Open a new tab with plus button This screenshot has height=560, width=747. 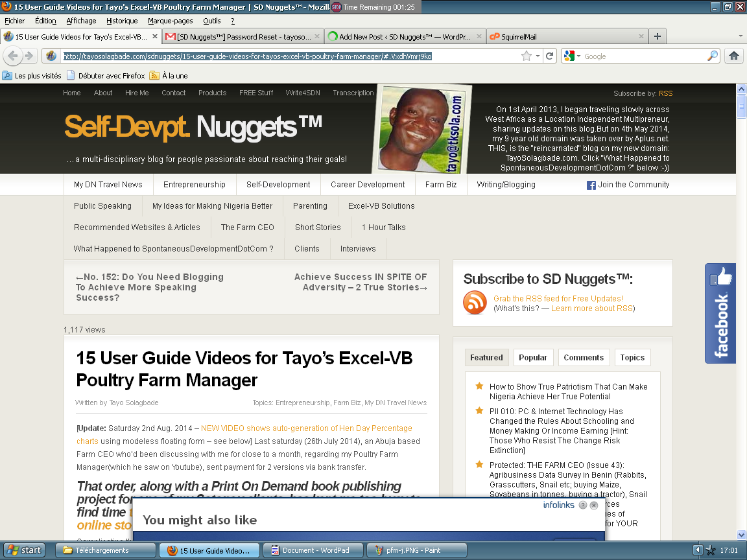658,37
